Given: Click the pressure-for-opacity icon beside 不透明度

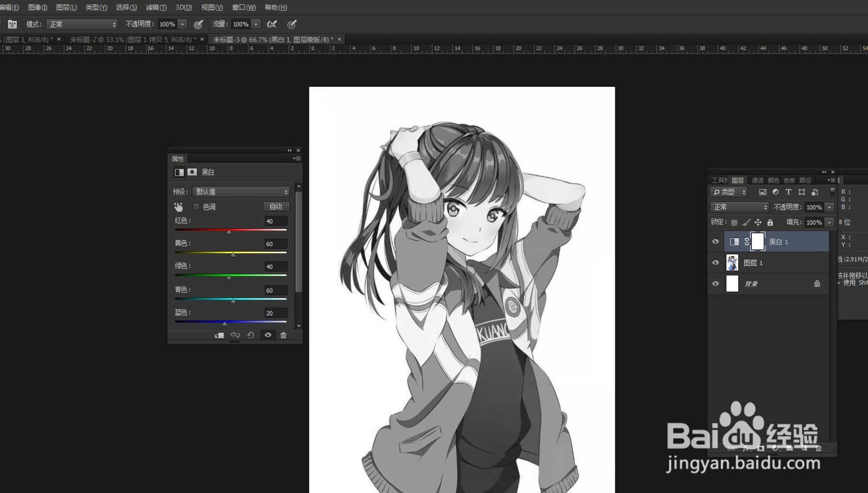Looking at the screenshot, I should tap(199, 24).
